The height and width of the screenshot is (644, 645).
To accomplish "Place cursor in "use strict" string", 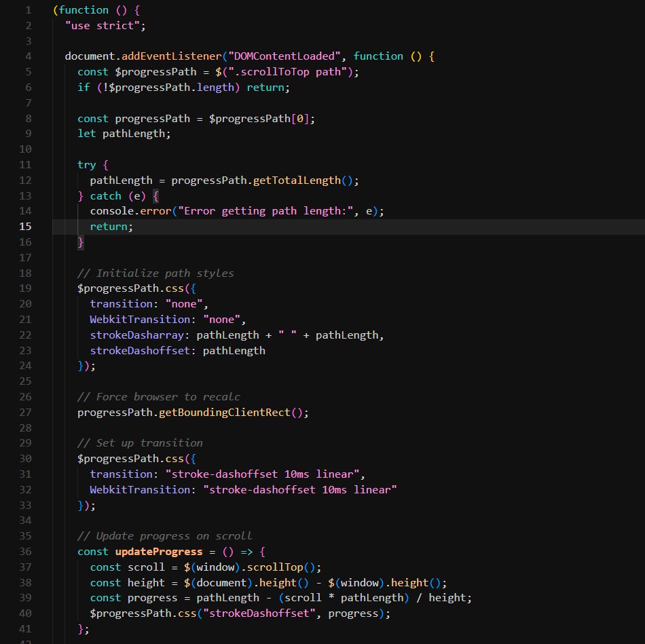I will [x=105, y=26].
